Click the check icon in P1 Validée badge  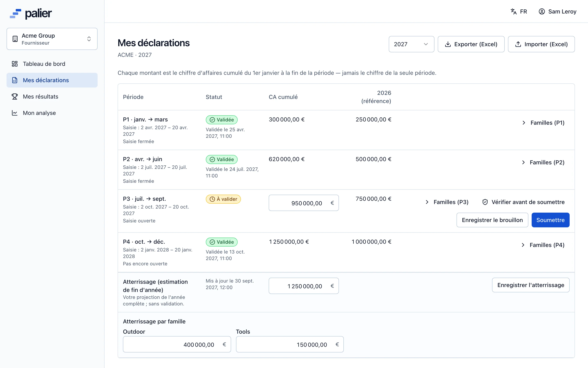pos(212,120)
